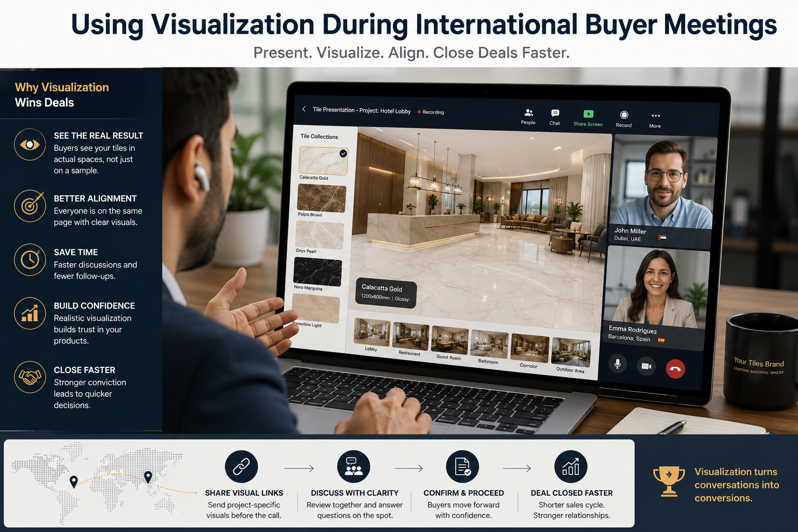Click the handshake icon for Close Faster
The image size is (798, 532).
click(x=30, y=377)
